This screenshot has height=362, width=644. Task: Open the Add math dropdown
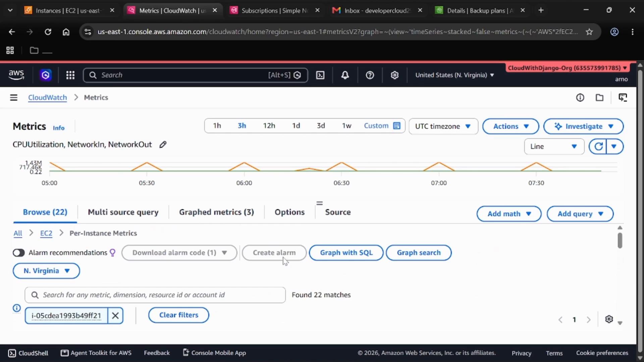pos(509,214)
